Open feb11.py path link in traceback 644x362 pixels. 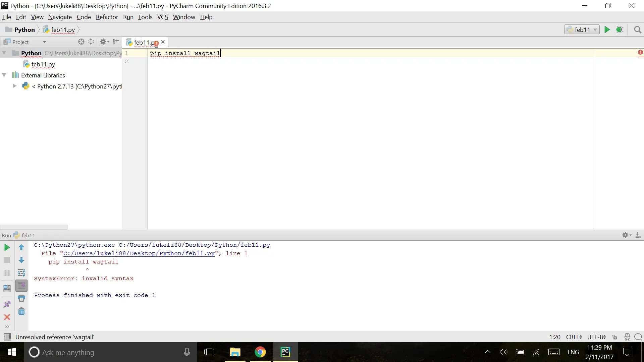point(139,253)
